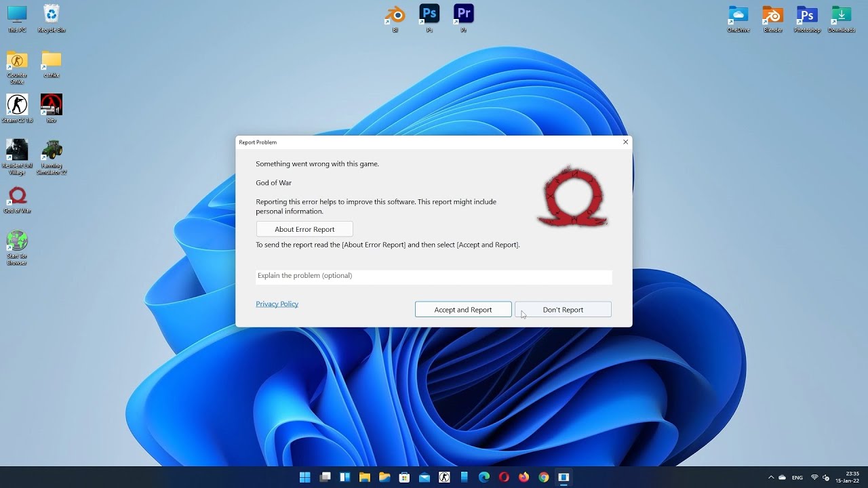Select the OneDrive desktop shortcut
The width and height of the screenshot is (868, 488).
738,18
